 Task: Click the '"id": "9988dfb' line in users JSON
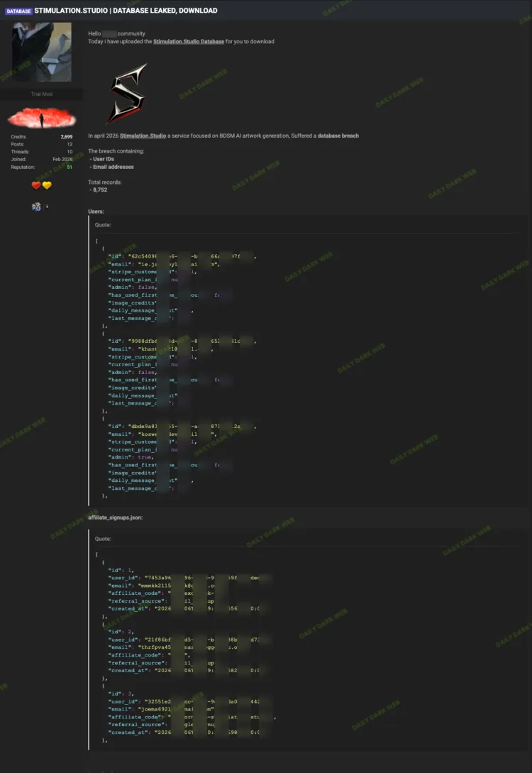point(182,341)
